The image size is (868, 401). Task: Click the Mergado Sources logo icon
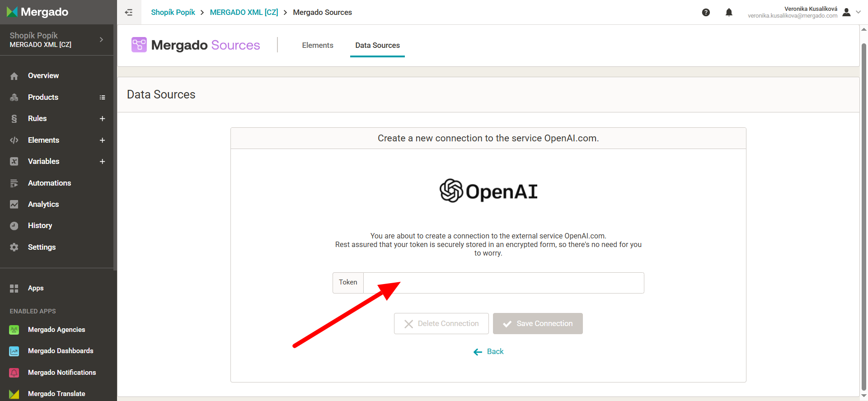tap(139, 45)
